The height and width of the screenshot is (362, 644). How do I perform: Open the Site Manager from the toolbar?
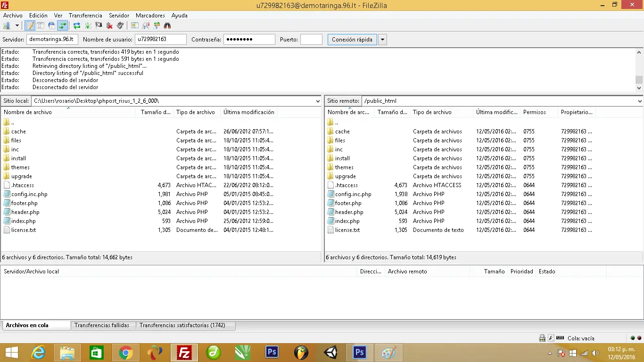7,25
